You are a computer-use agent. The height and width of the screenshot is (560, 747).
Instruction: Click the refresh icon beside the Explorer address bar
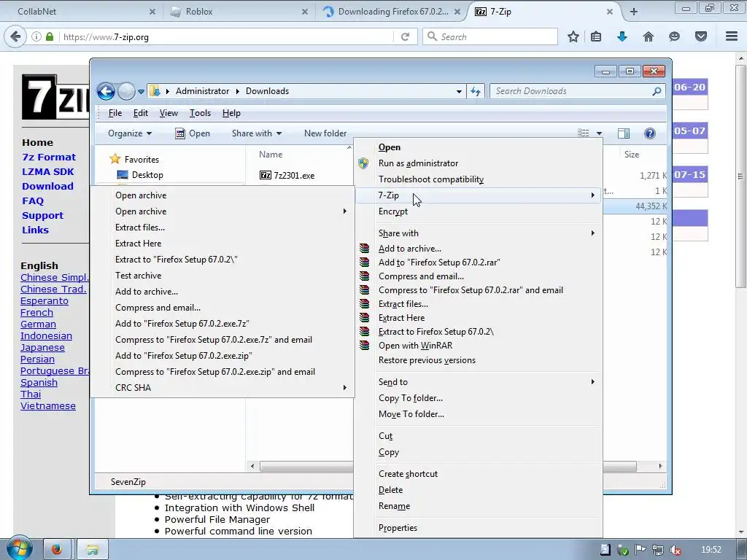(476, 91)
